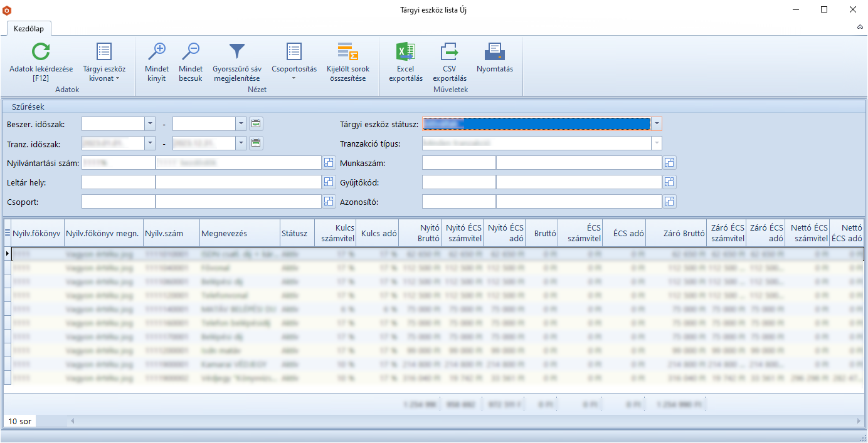Click Mindet kinyit expand-all icon
This screenshot has height=443, width=868.
(156, 52)
